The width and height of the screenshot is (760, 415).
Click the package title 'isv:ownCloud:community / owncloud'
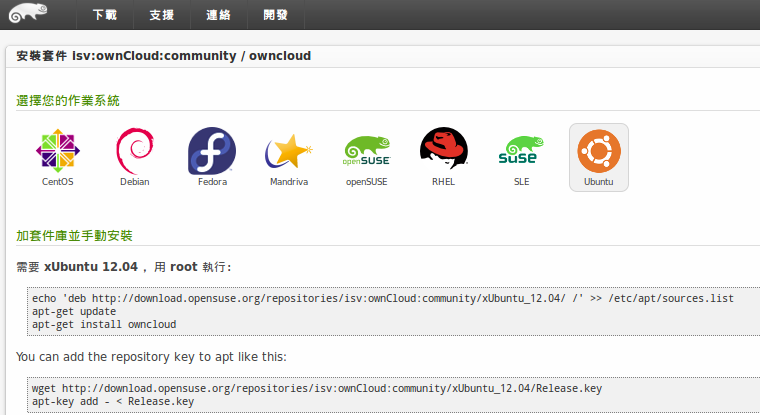[191, 56]
